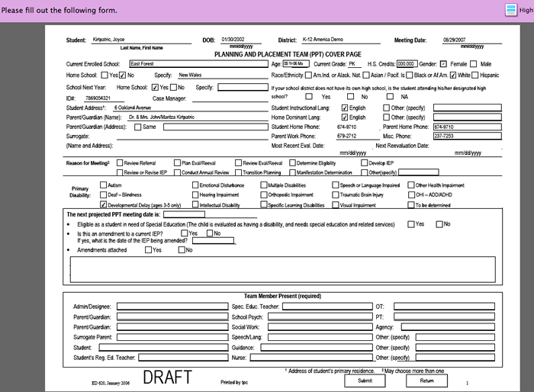Check the Hispanic ethnicity checkbox

(475, 75)
